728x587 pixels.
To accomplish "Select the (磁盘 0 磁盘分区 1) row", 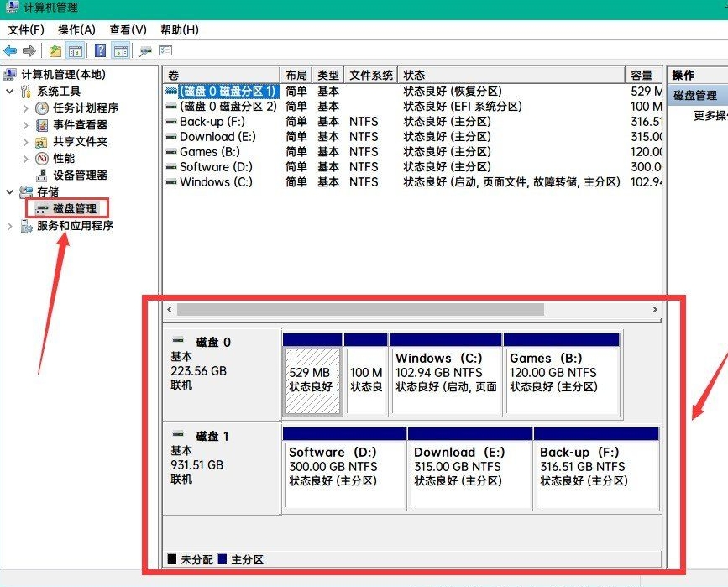I will [x=412, y=91].
